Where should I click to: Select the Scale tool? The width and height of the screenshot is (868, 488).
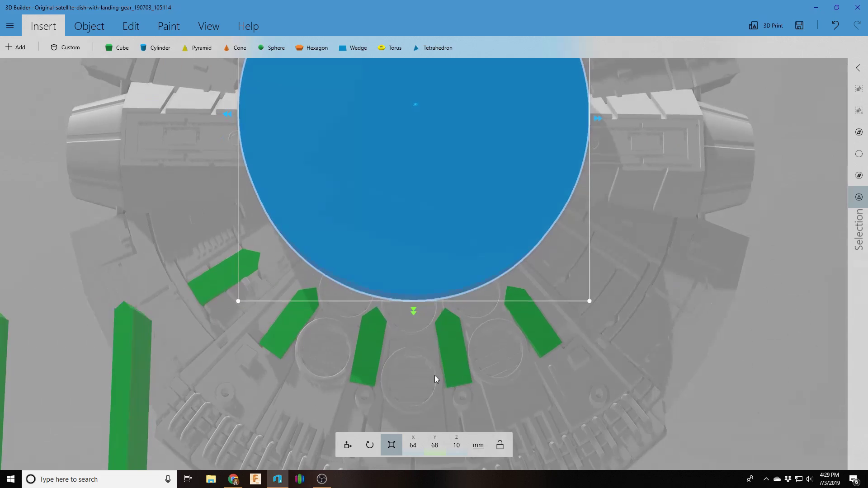391,445
